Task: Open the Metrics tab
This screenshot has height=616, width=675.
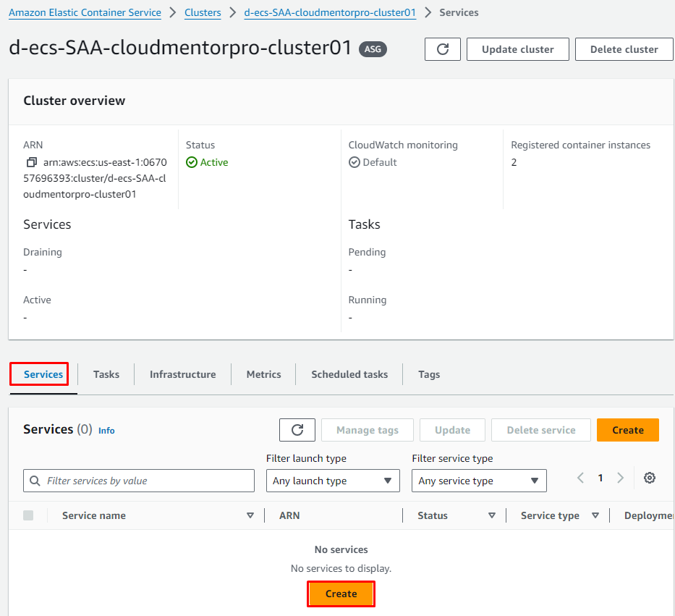Action: point(264,374)
